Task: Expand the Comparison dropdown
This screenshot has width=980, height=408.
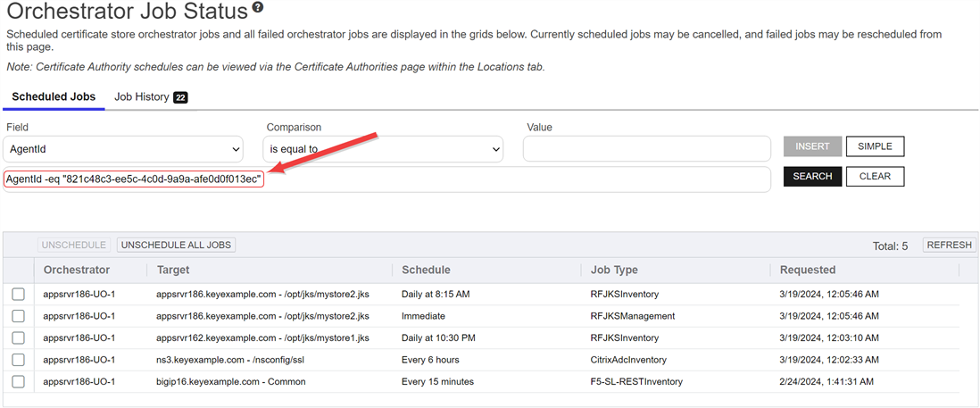Action: coord(382,149)
